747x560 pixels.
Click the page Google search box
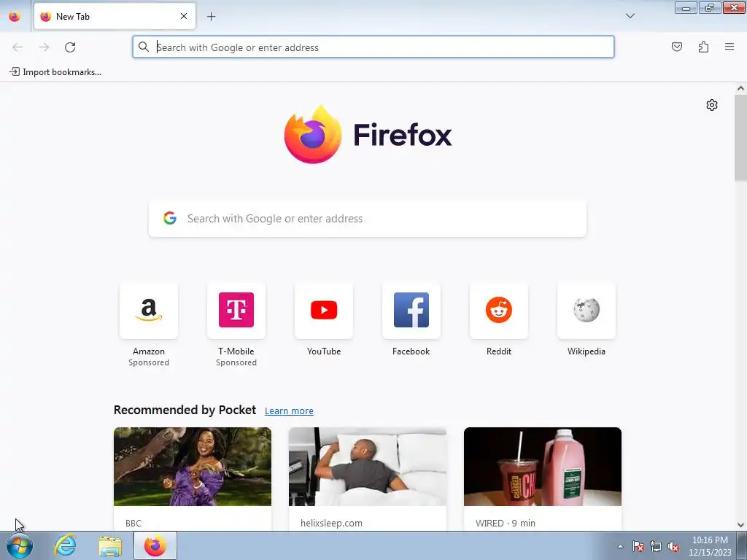[x=368, y=219]
